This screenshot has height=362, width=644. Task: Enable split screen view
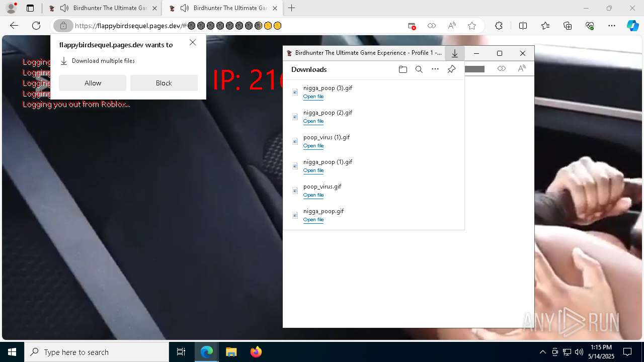[x=523, y=26]
